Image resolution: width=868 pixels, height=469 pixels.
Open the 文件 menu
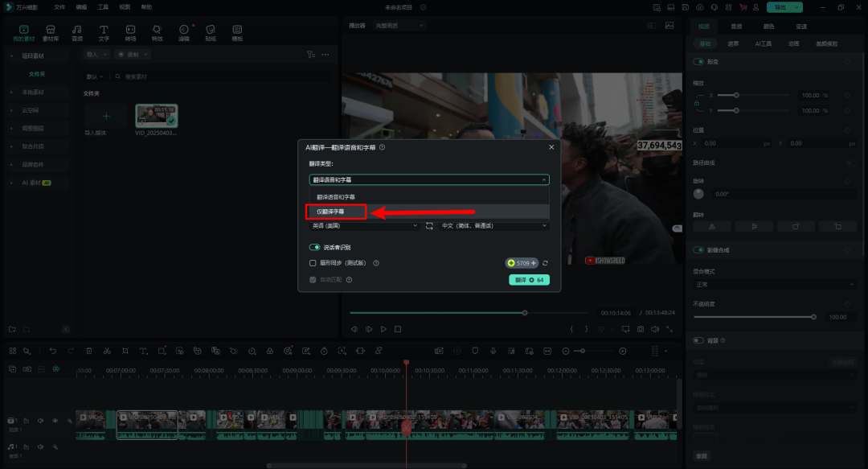(59, 7)
